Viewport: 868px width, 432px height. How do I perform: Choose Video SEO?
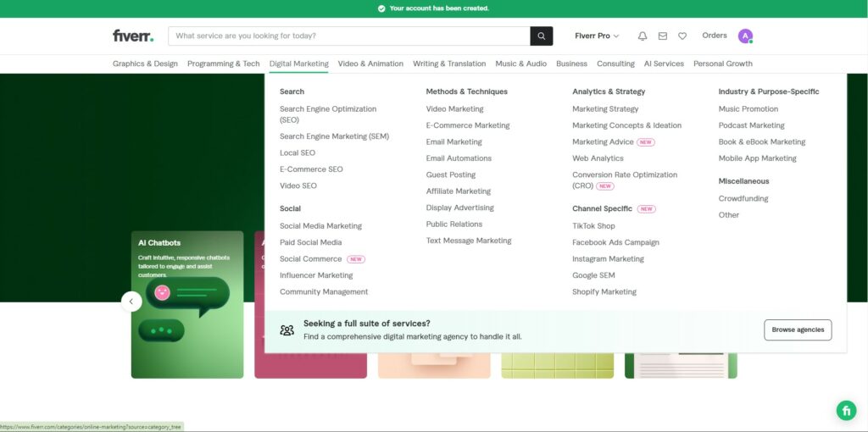(298, 186)
